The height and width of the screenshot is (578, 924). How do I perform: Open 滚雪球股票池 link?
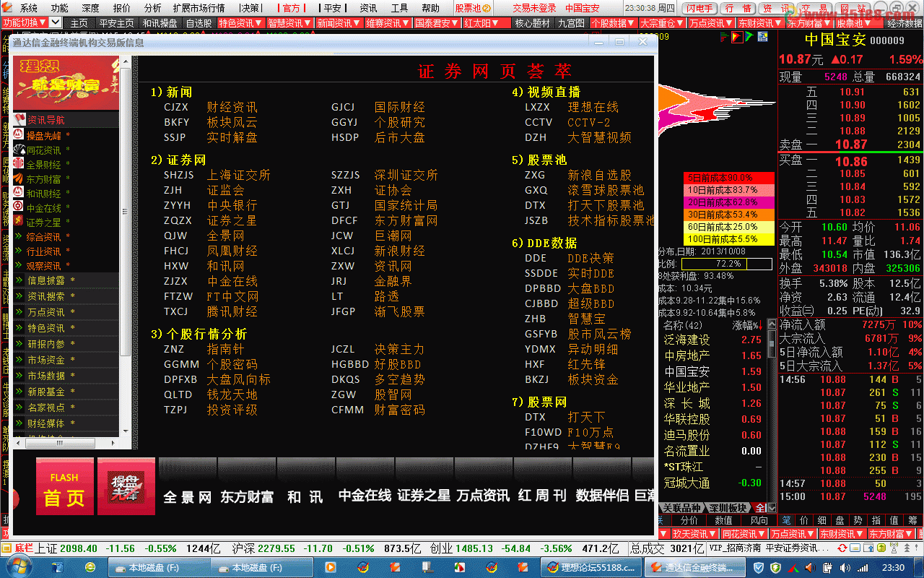point(606,190)
